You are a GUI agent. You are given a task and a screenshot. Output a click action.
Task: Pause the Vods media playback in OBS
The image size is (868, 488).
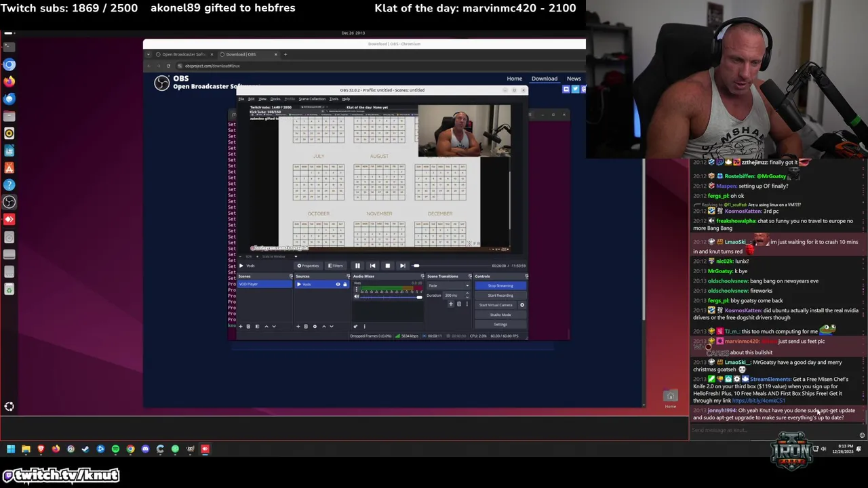tap(357, 266)
